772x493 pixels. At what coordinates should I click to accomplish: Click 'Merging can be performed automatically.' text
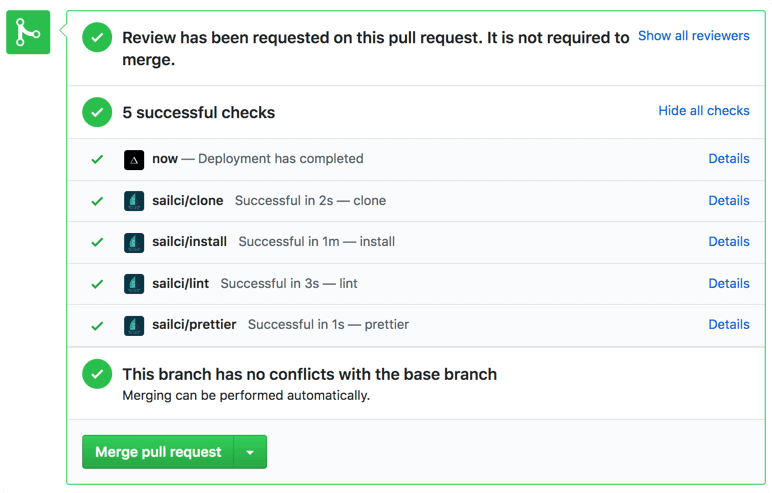(246, 395)
